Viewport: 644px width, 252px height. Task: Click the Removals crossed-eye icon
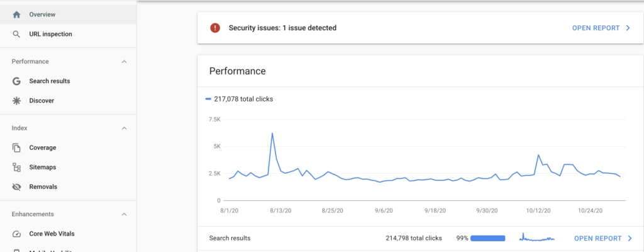(x=16, y=187)
